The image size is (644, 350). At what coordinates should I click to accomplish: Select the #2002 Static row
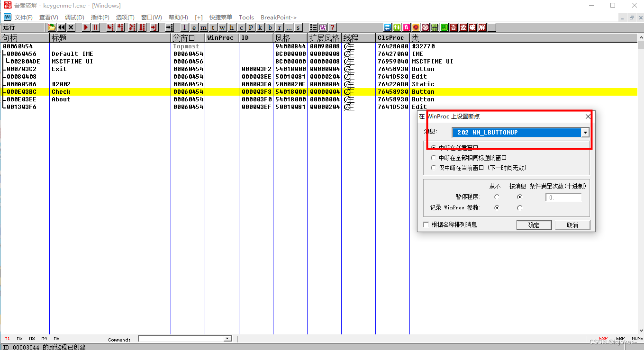click(319, 84)
